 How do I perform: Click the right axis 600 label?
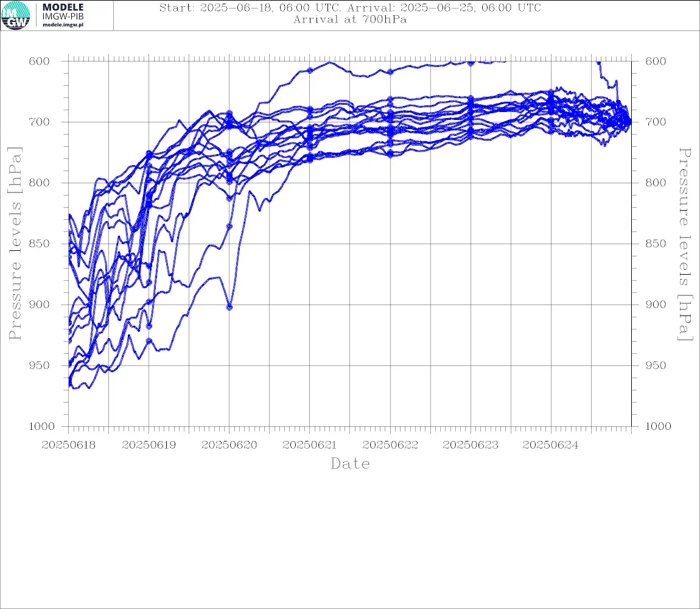pyautogui.click(x=656, y=62)
